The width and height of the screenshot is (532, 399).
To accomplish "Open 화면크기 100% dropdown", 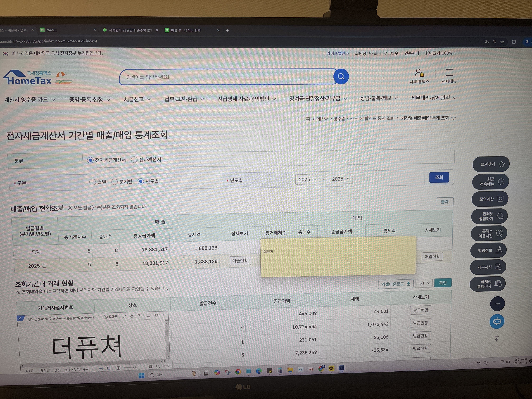I will [x=441, y=53].
